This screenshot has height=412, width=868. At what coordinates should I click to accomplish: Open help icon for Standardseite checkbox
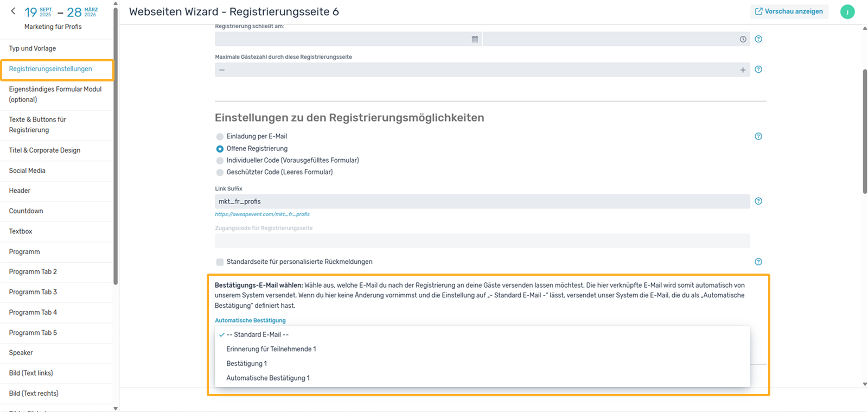pyautogui.click(x=758, y=262)
